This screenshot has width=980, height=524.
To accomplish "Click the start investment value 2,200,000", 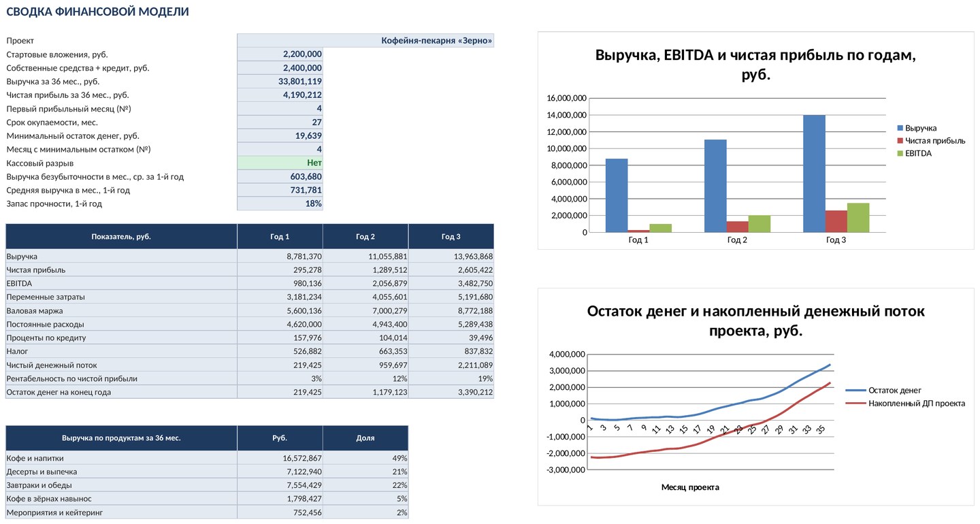I will (280, 54).
